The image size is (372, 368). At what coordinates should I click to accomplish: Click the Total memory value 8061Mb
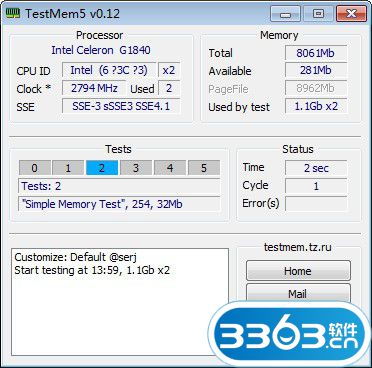pyautogui.click(x=316, y=53)
